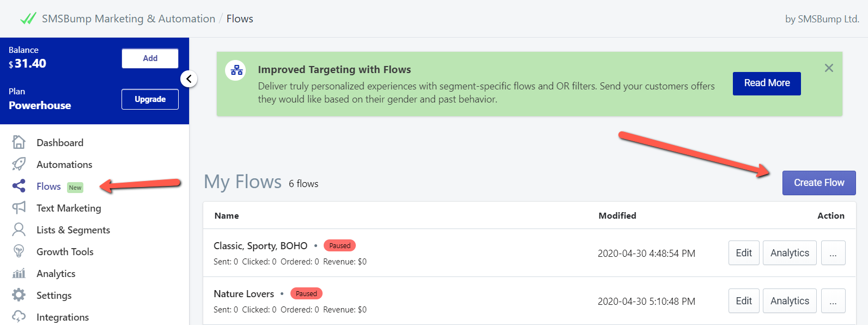The image size is (868, 325).
Task: Edit the Classic, Sporty, BOHO flow
Action: [x=744, y=253]
